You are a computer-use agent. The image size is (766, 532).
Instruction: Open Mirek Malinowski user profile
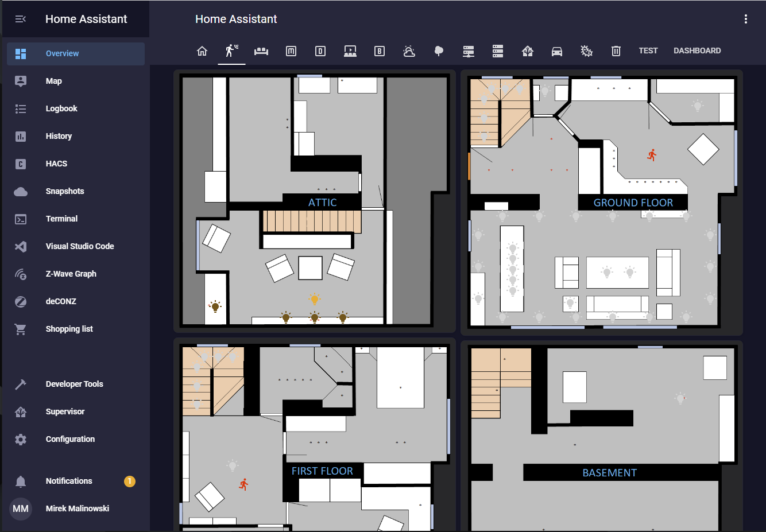pyautogui.click(x=76, y=508)
